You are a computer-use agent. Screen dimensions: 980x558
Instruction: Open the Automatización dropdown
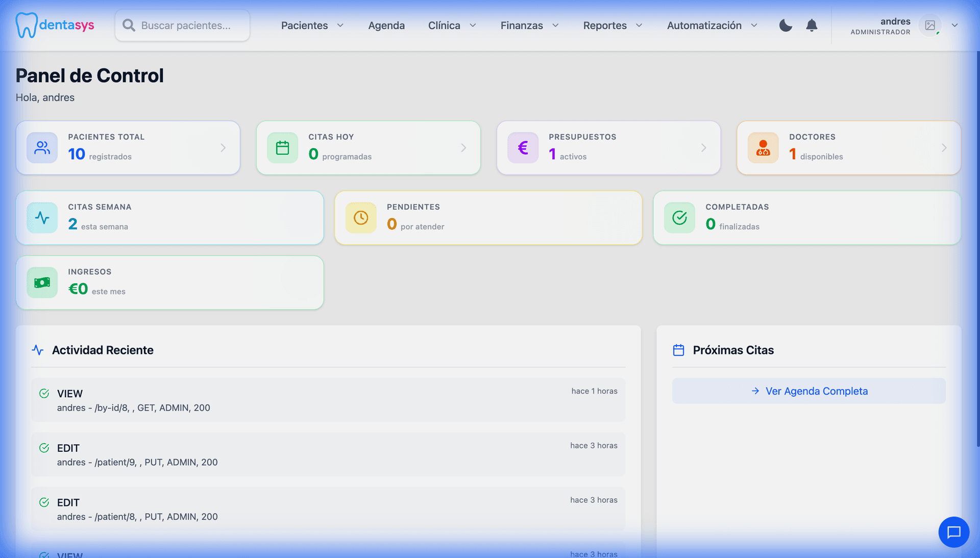click(712, 26)
